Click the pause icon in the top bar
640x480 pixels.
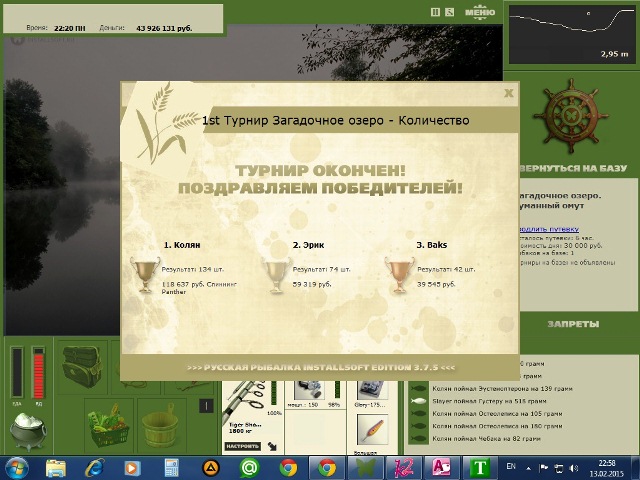pos(436,12)
